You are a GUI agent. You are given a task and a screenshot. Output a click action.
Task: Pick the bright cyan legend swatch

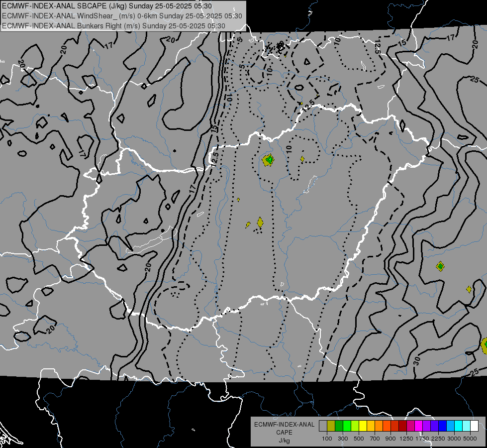pos(459,426)
